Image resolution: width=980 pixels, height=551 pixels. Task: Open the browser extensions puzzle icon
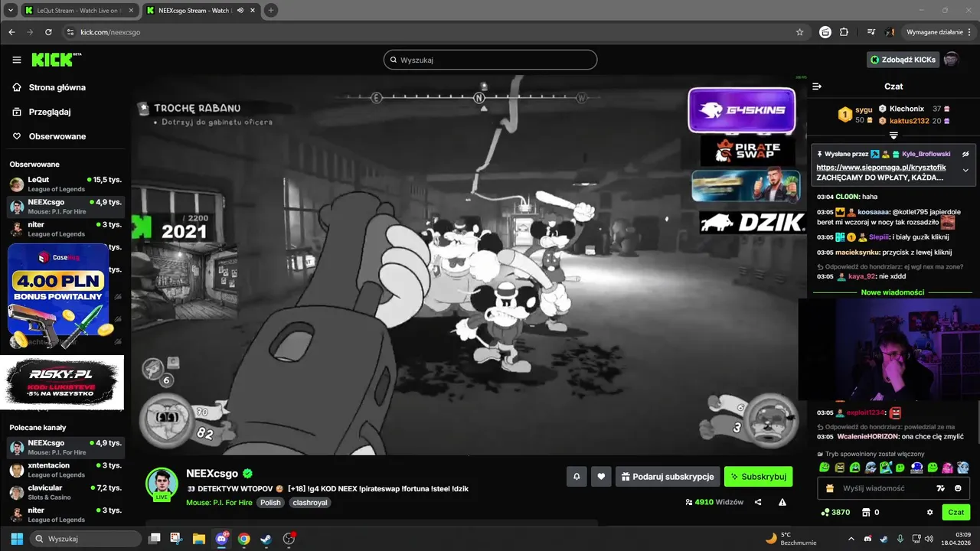844,32
